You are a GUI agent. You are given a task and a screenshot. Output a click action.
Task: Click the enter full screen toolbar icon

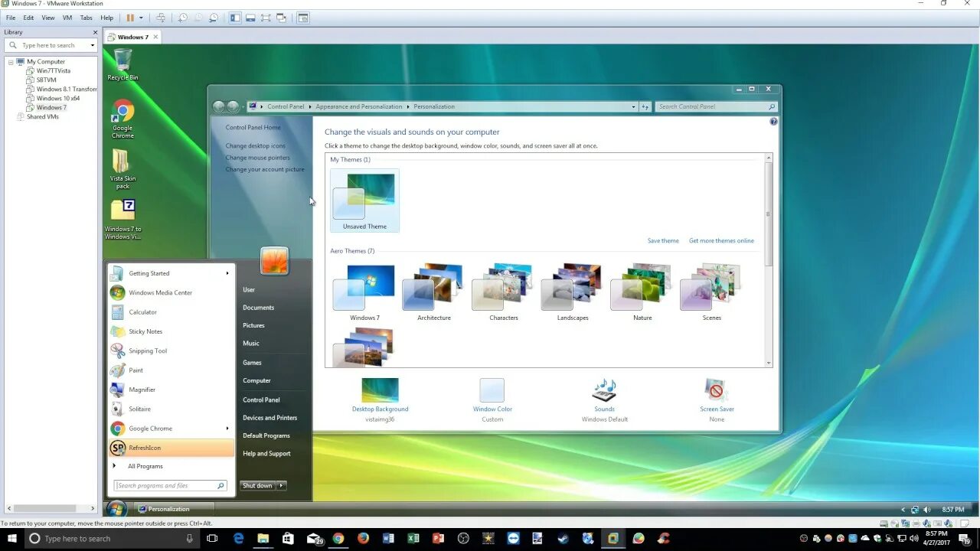point(266,18)
